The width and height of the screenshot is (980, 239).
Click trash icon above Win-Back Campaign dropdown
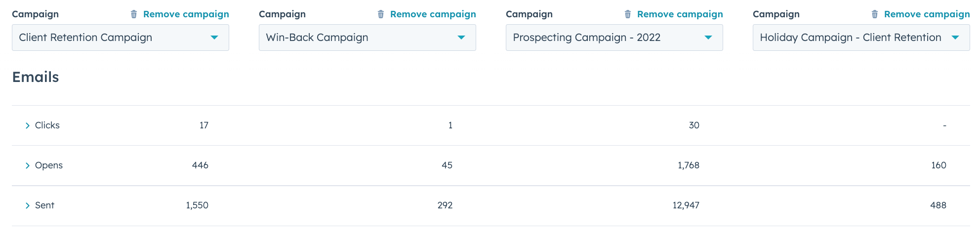coord(381,14)
